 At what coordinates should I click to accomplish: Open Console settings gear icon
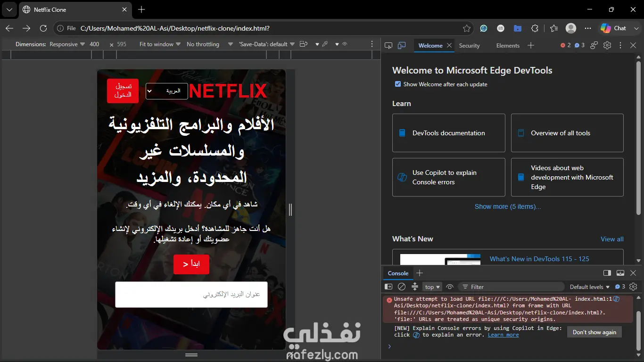(633, 287)
